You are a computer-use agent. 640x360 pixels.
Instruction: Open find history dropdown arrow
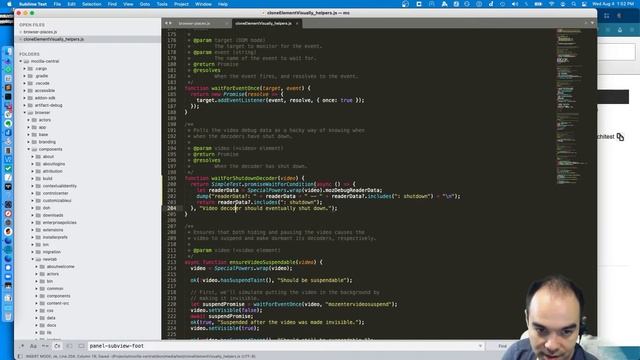click(480, 346)
